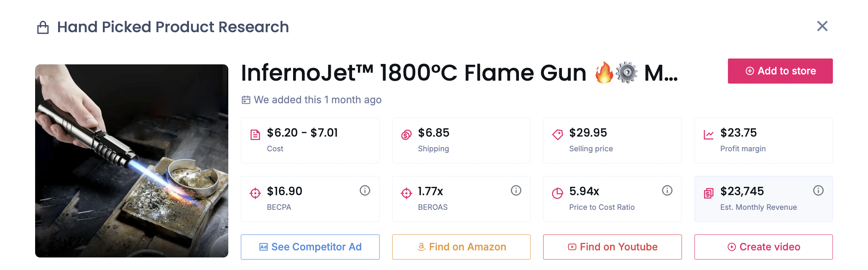Click the info icon for Price to Cost Ratio
Viewport: 868px width, 270px height.
pos(667,190)
